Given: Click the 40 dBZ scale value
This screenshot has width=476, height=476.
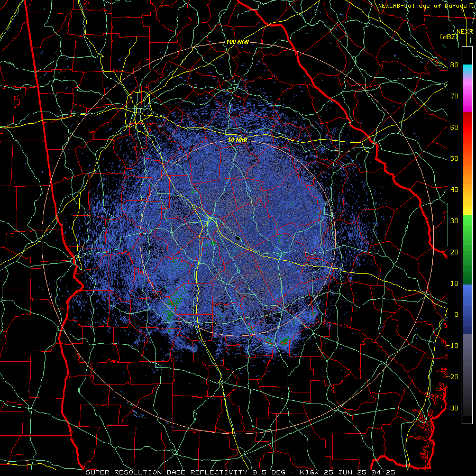Looking at the screenshot, I should click(x=454, y=190).
